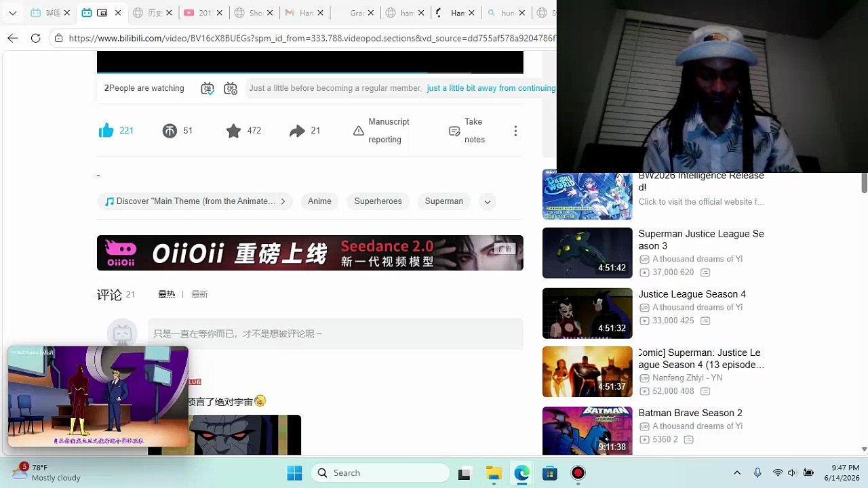Image resolution: width=868 pixels, height=488 pixels.
Task: Click the bilibili URL address bar
Action: tap(312, 39)
